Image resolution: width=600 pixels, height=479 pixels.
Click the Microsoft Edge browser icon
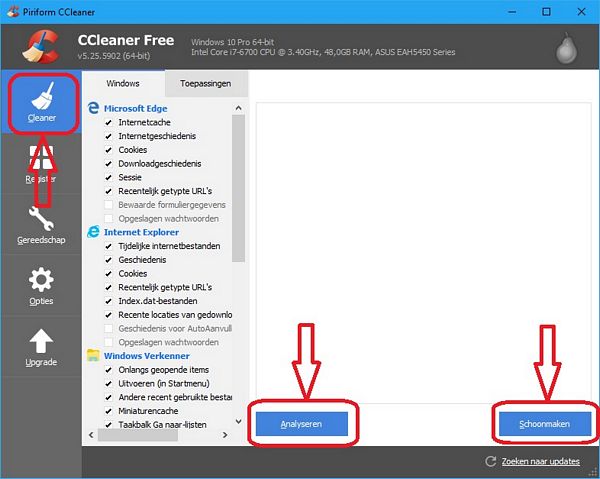tap(93, 108)
